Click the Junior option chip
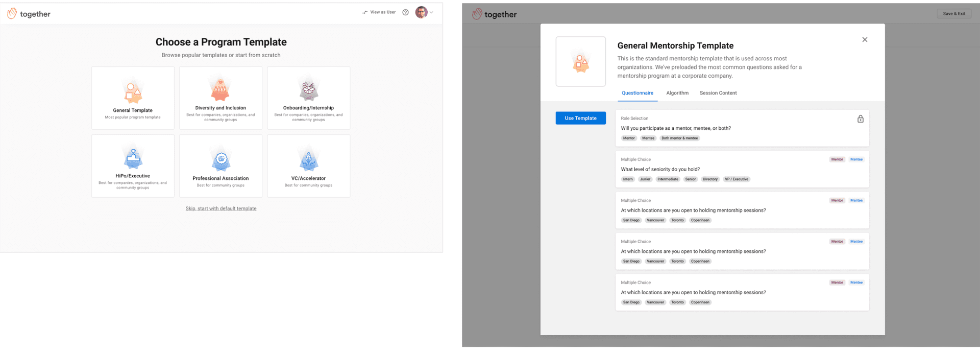The image size is (980, 351). [x=645, y=179]
